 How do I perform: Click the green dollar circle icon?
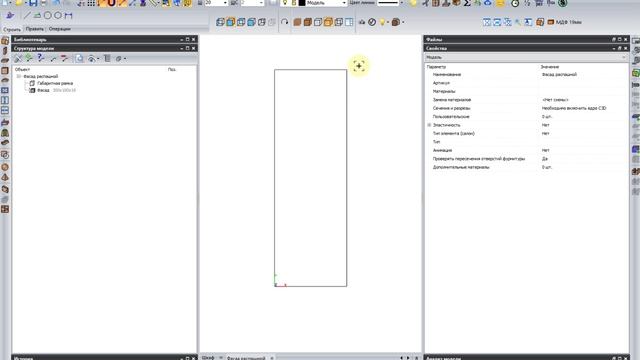(x=563, y=3)
